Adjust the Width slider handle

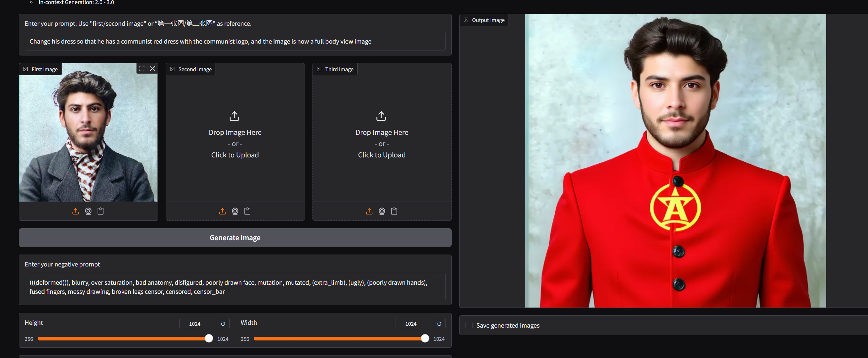point(425,339)
